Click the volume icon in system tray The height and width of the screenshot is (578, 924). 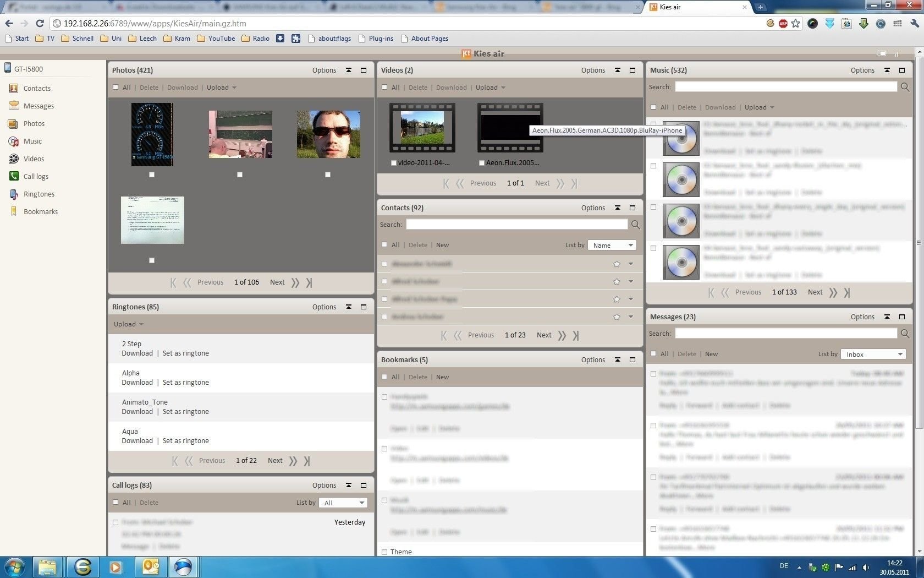pyautogui.click(x=866, y=567)
